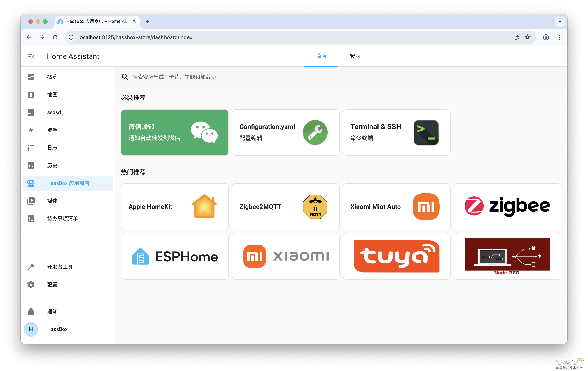Select the HassBox 应用商店 browser tab

click(97, 22)
